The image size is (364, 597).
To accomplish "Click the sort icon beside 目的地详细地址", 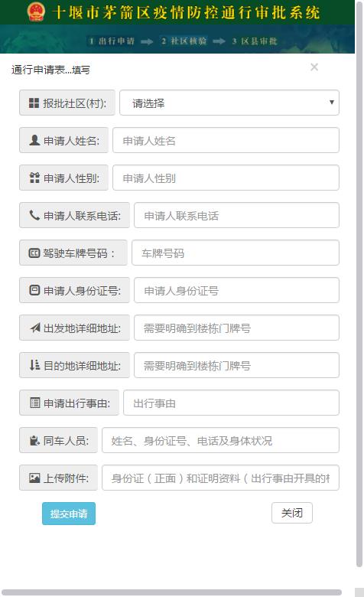I will tap(34, 365).
